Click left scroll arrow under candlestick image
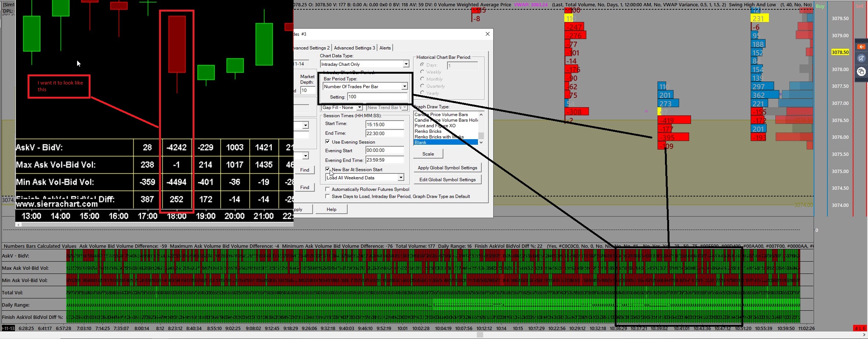The height and width of the screenshot is (339, 868). pyautogui.click(x=18, y=225)
